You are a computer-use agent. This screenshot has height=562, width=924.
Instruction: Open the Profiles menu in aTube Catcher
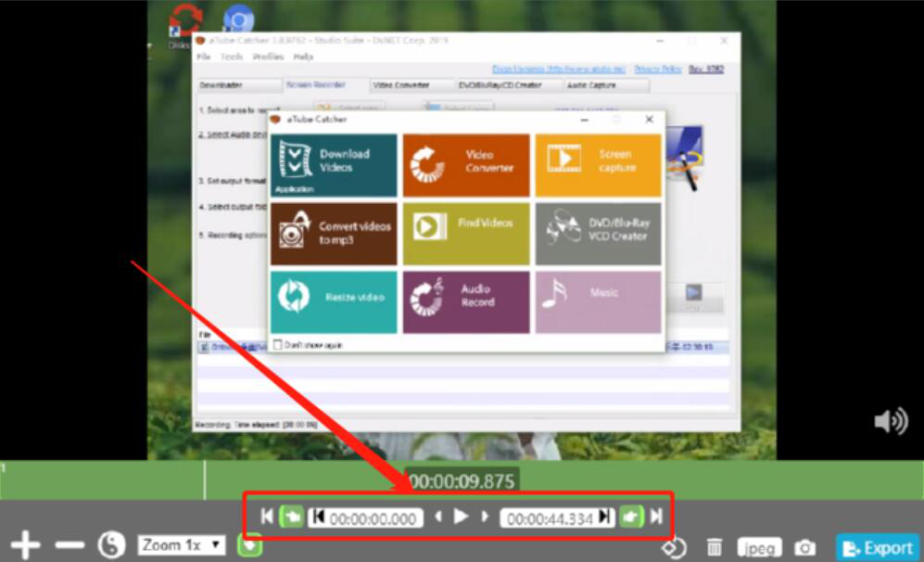pyautogui.click(x=268, y=57)
